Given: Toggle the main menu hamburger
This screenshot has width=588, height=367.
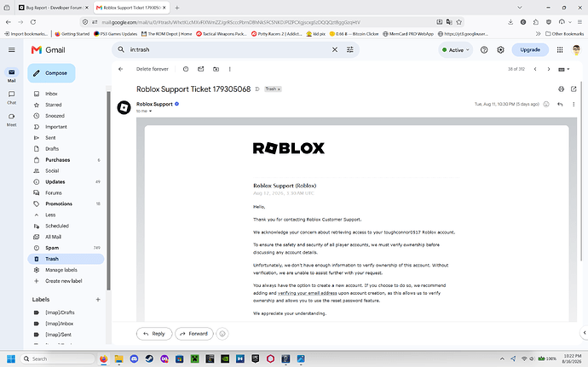Looking at the screenshot, I should pyautogui.click(x=12, y=50).
